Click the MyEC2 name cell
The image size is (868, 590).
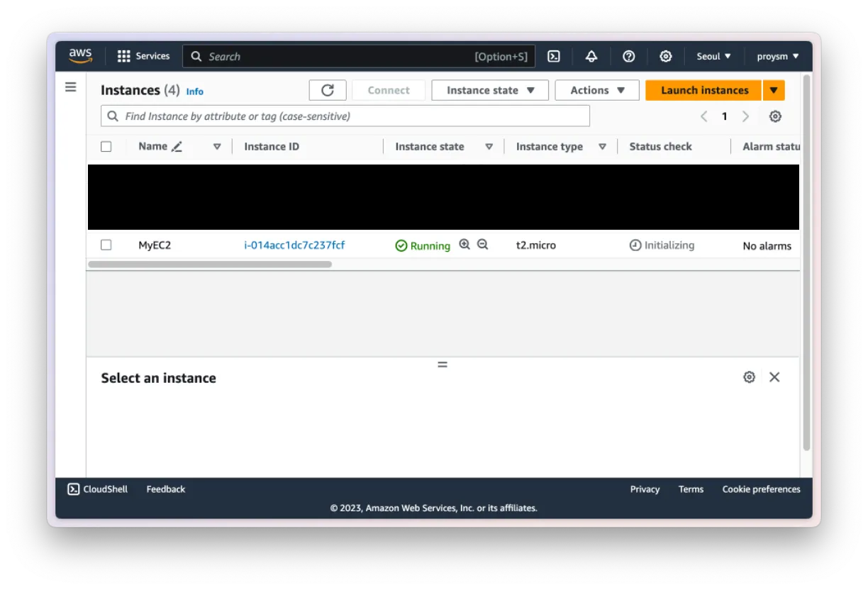[155, 245]
